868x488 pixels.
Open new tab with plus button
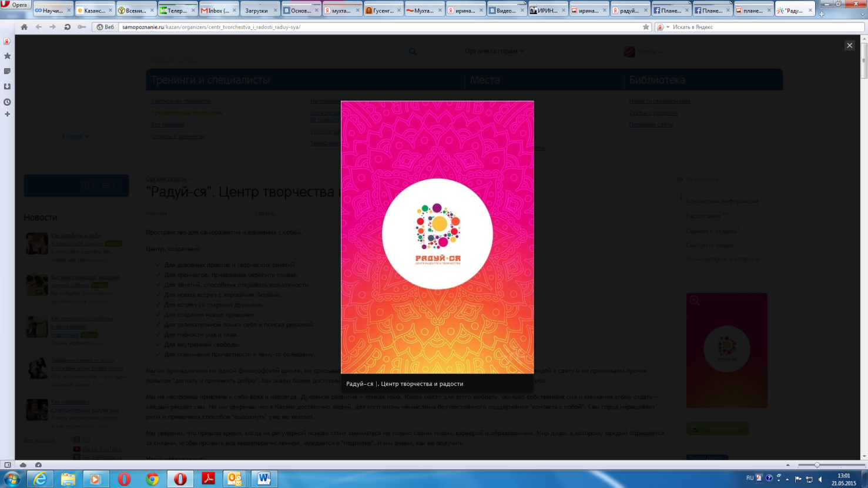822,14
